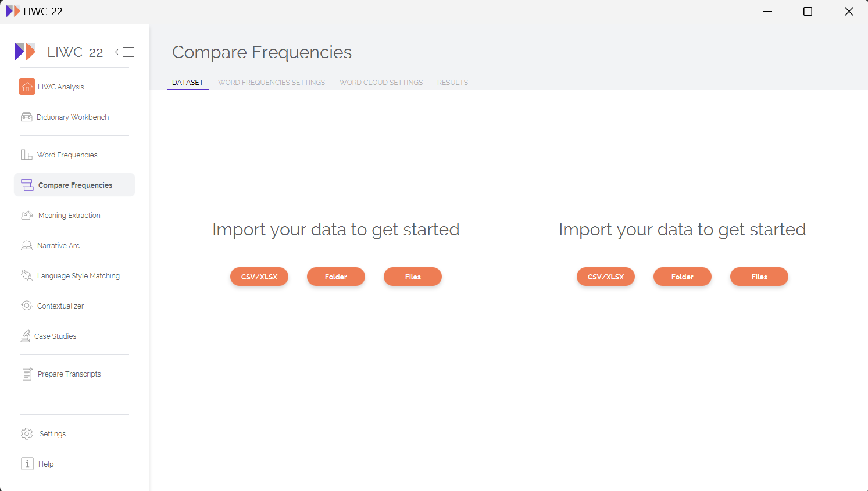Image resolution: width=868 pixels, height=491 pixels.
Task: Open Dictionary Workbench from sidebar
Action: [x=74, y=117]
